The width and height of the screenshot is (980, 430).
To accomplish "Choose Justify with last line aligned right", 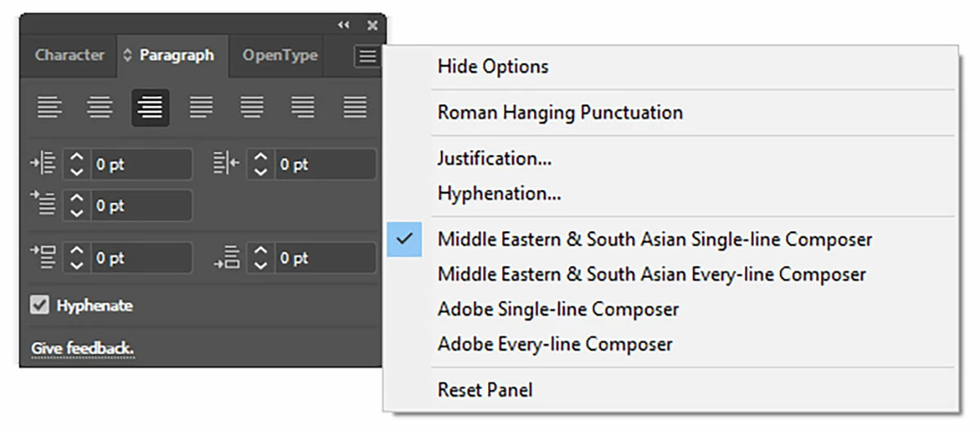I will [x=303, y=107].
